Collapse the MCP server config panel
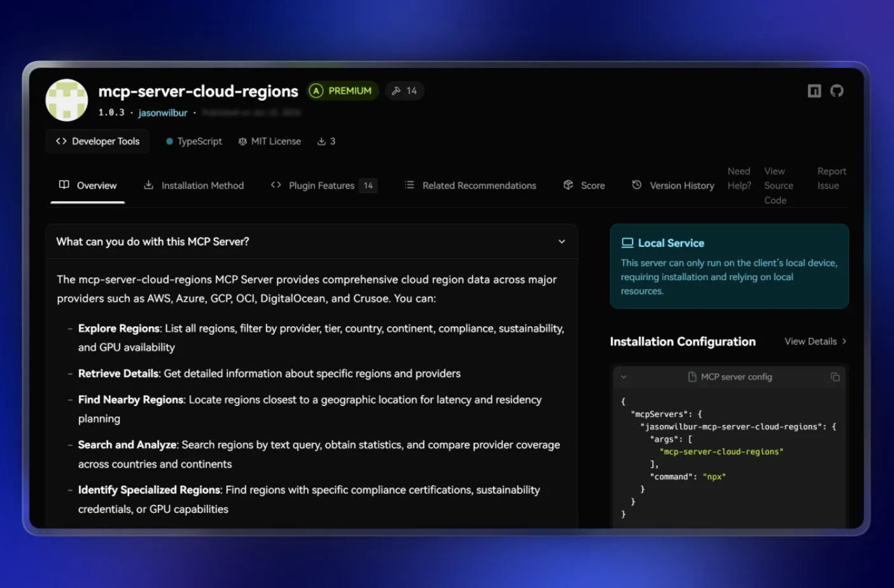Viewport: 894px width, 588px height. click(x=623, y=377)
